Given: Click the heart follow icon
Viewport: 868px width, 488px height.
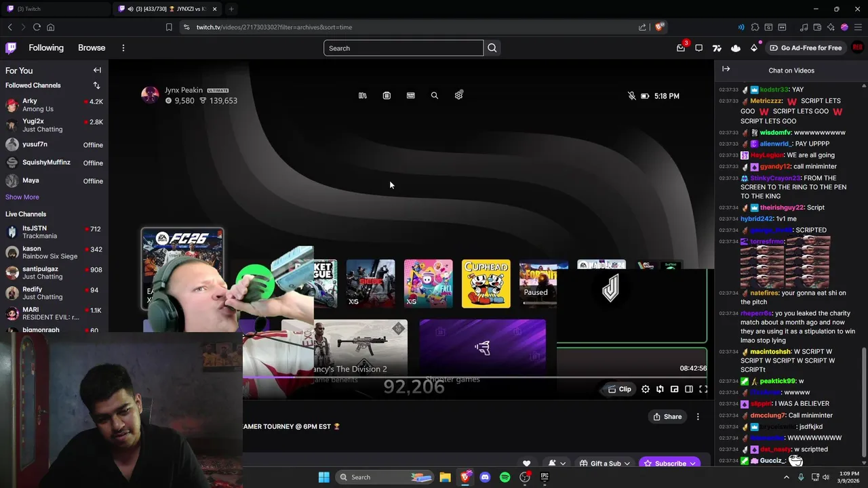Looking at the screenshot, I should [527, 464].
